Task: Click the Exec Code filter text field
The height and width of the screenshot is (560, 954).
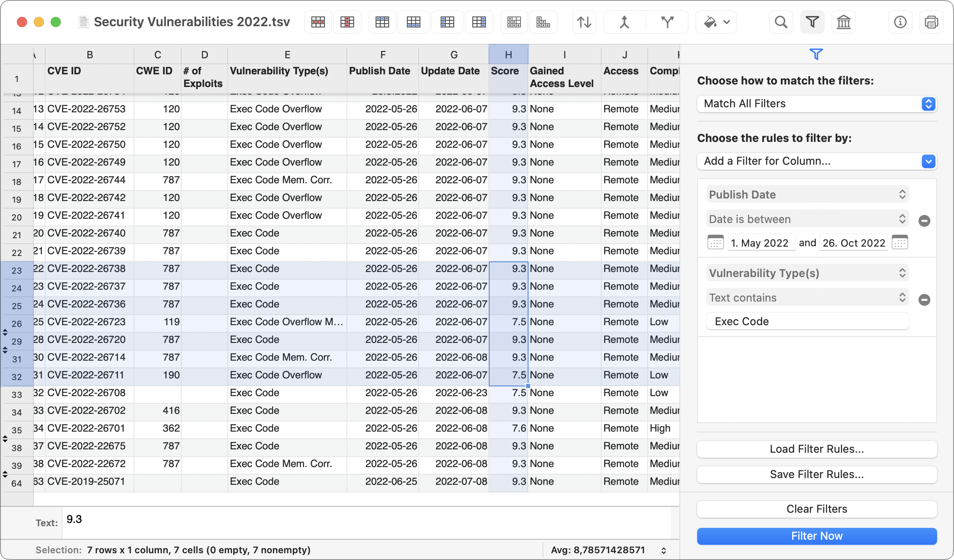Action: click(807, 321)
